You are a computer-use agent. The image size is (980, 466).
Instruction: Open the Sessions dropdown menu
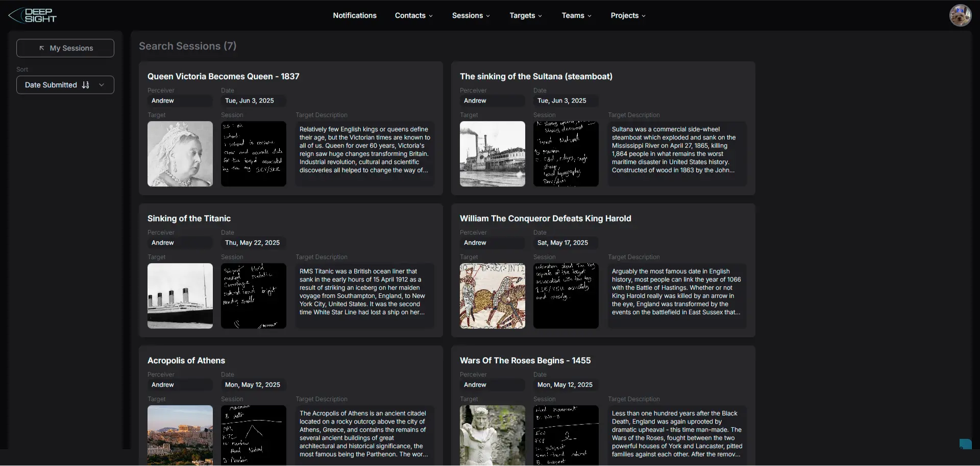point(471,15)
